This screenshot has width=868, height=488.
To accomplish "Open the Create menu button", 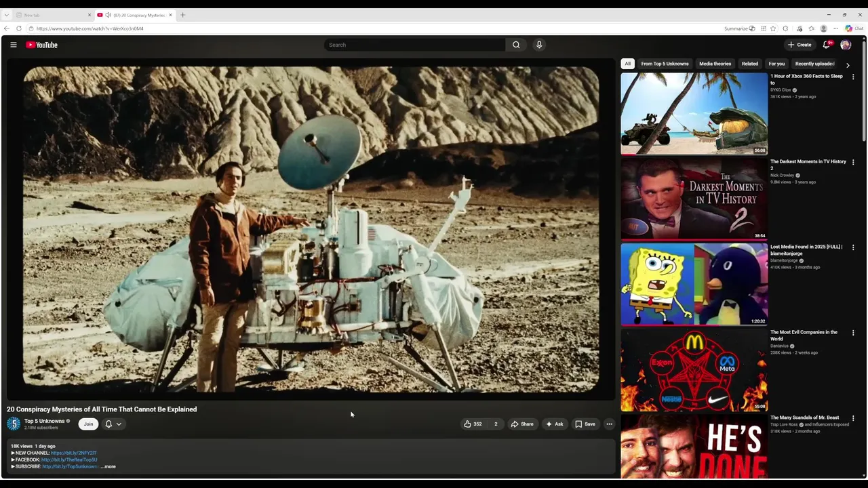I will tap(800, 45).
